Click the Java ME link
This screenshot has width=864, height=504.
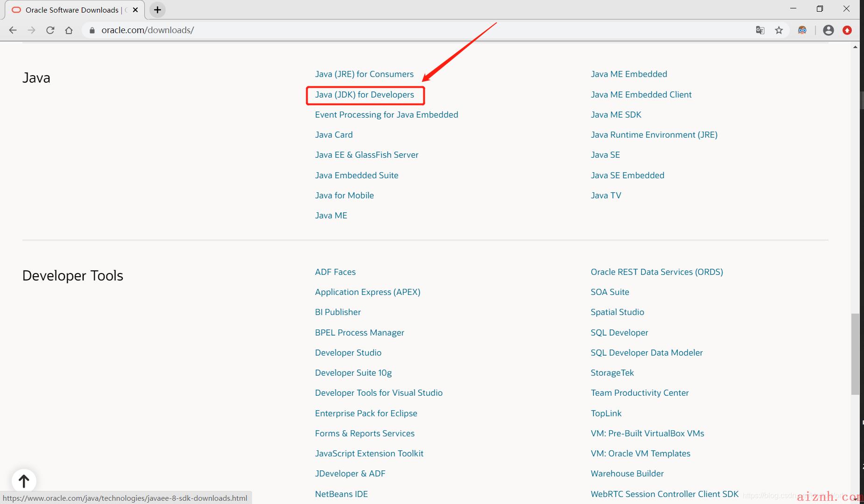[x=331, y=216]
